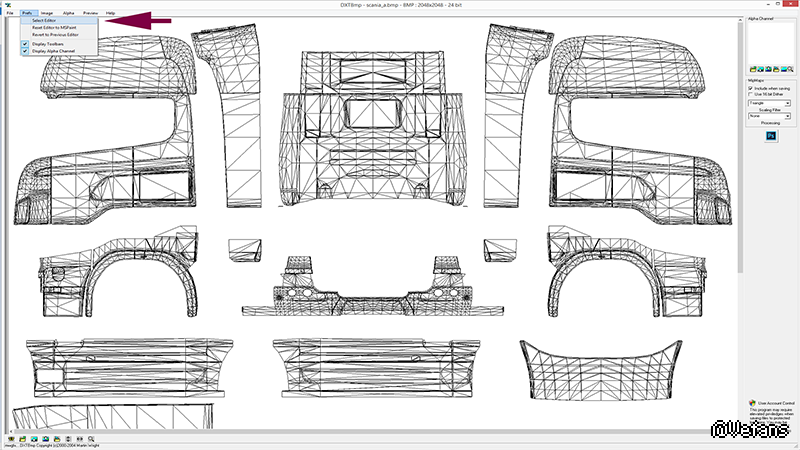Viewport: 800px width, 450px height.
Task: Click the Alpha Channel preview area
Action: coord(770,40)
